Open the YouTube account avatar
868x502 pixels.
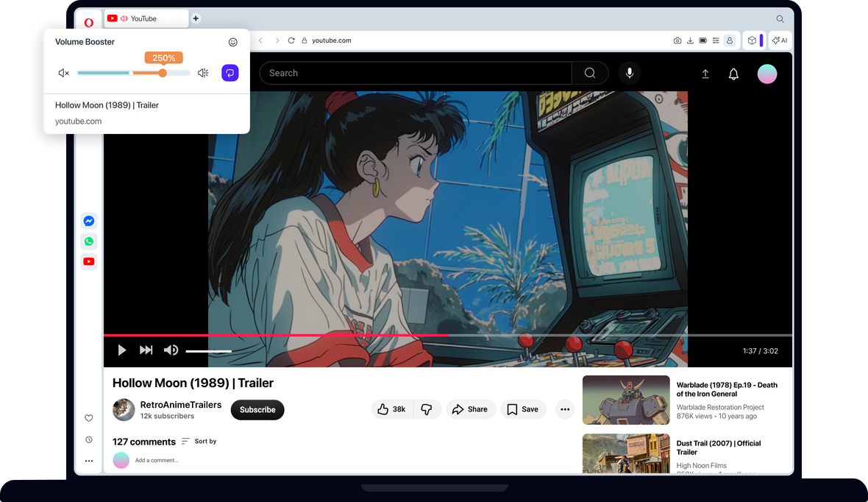tap(767, 74)
